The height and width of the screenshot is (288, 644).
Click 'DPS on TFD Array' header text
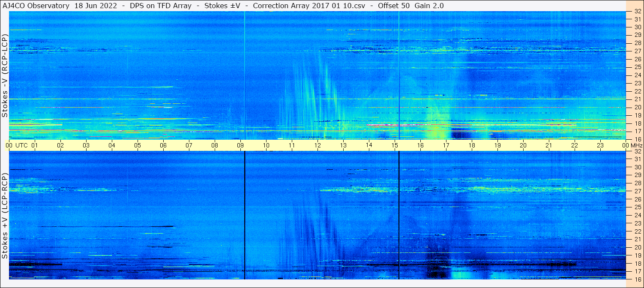click(x=160, y=6)
